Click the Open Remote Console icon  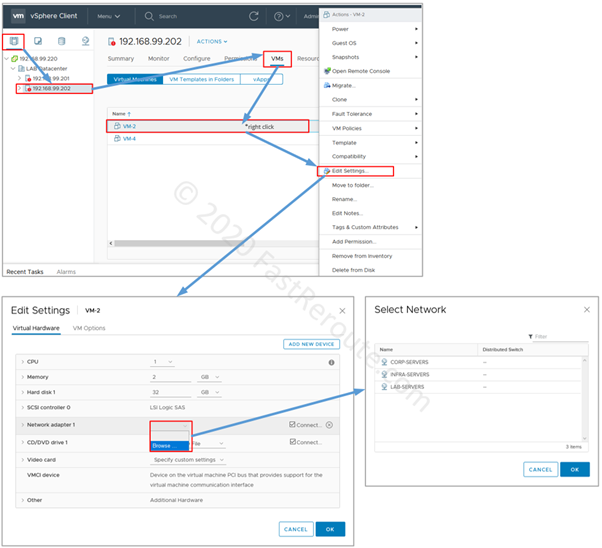point(327,71)
